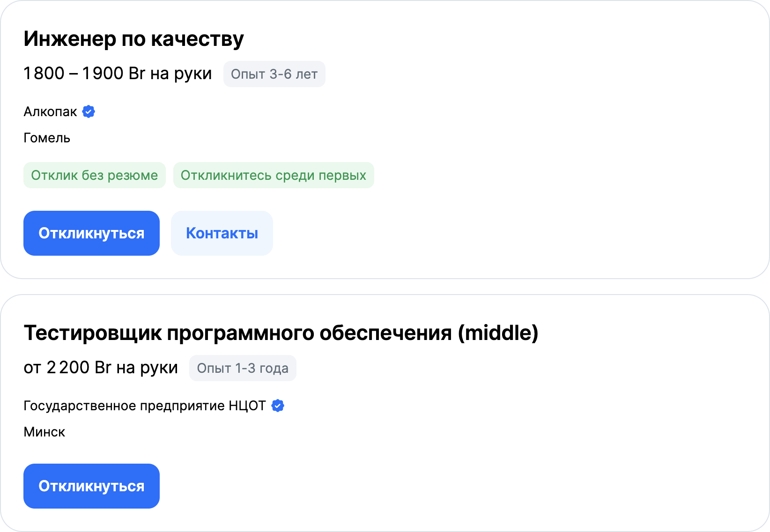Open Тестировщик программного обеспечения (middle) vacancy title
This screenshot has height=532, width=770.
coord(280,333)
